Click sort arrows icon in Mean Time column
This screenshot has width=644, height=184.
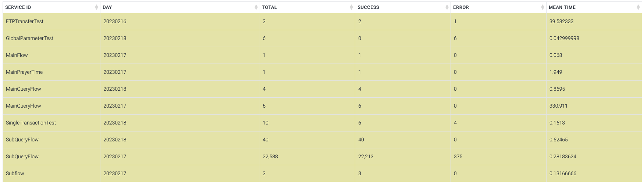pos(638,7)
